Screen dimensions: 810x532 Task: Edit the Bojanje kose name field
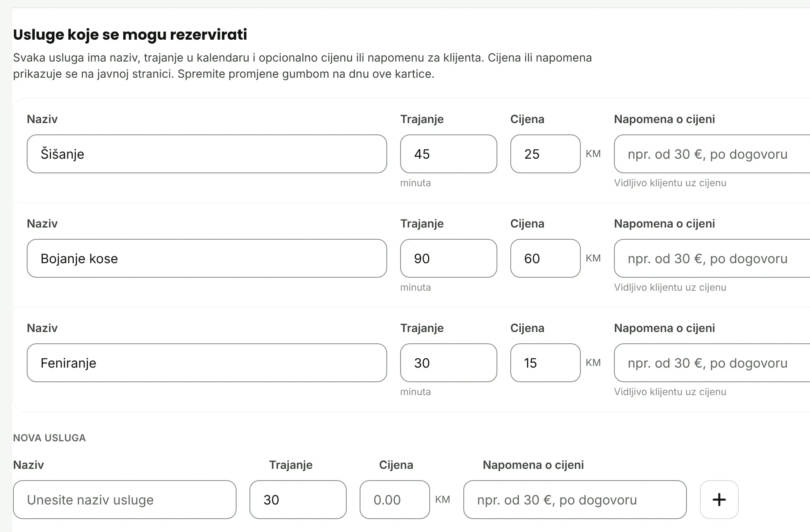coord(207,258)
